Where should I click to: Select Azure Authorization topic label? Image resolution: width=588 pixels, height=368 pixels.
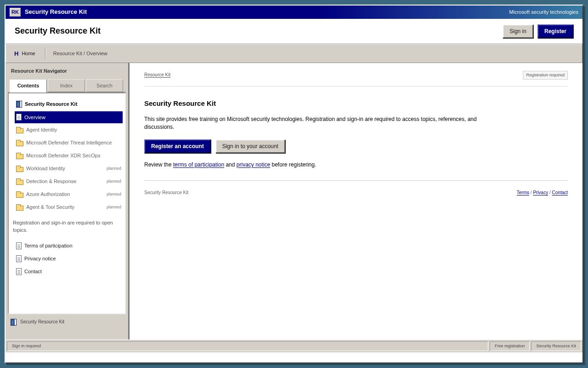[x=48, y=194]
